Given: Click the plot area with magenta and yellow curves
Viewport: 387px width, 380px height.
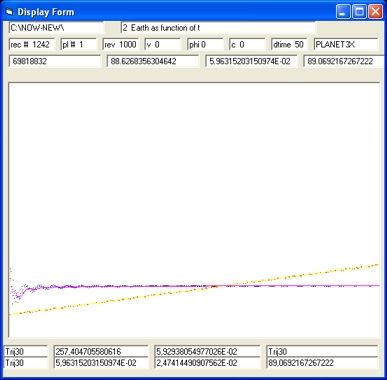Looking at the screenshot, I should [x=194, y=210].
